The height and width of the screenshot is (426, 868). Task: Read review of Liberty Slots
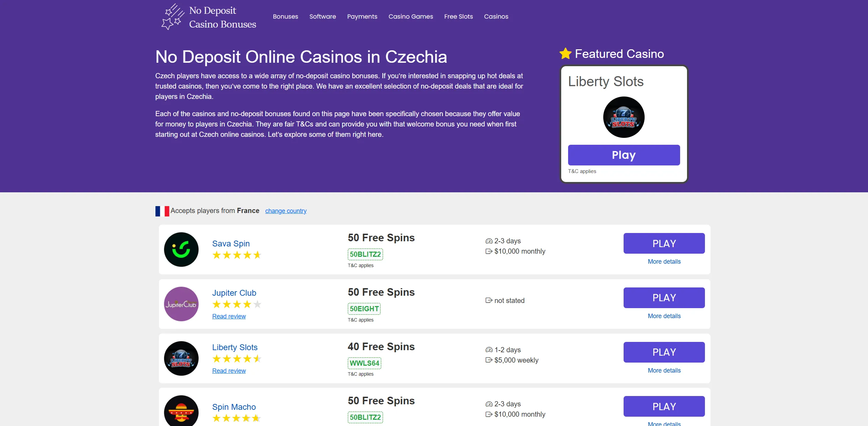(229, 371)
